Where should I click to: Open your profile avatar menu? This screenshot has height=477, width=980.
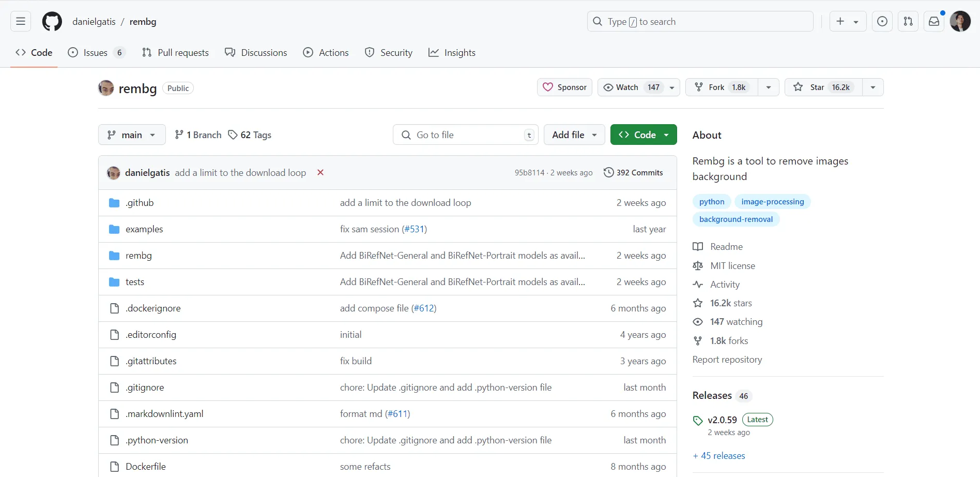[x=961, y=21]
